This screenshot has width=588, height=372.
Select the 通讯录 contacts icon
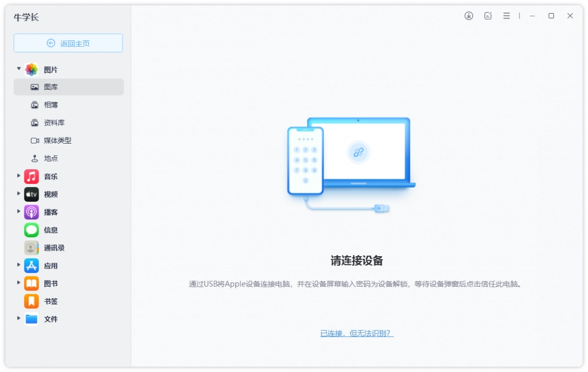click(30, 247)
